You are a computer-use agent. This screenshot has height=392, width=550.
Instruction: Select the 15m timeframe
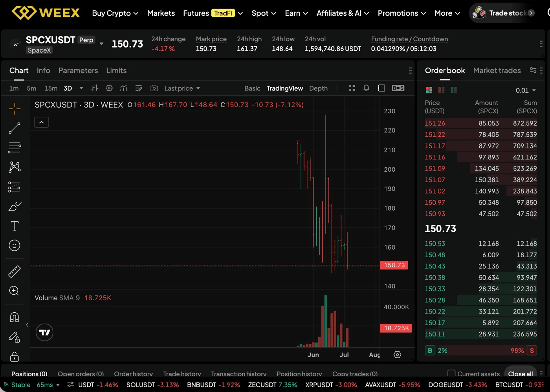point(51,88)
